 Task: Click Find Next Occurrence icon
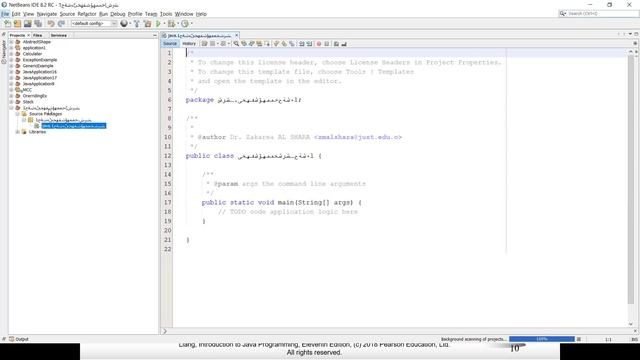tap(251, 44)
